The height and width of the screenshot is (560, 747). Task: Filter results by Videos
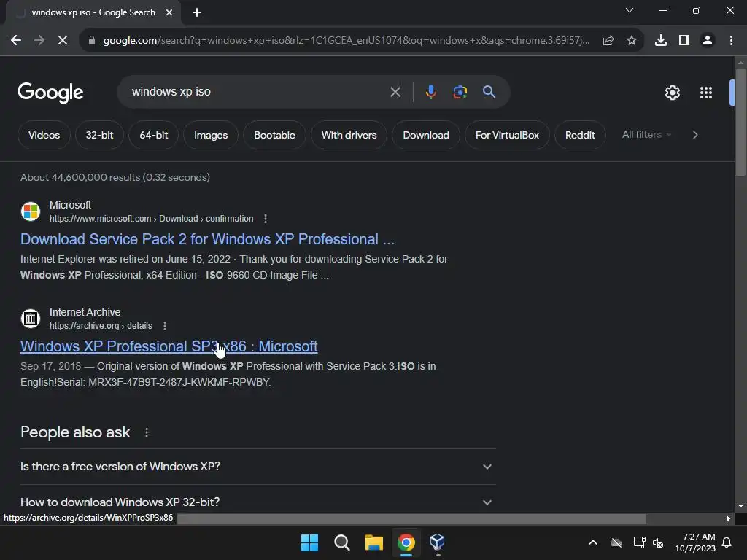44,135
